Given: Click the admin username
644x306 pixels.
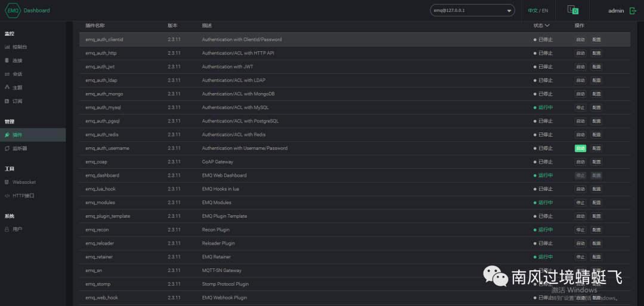Looking at the screenshot, I should [x=616, y=11].
